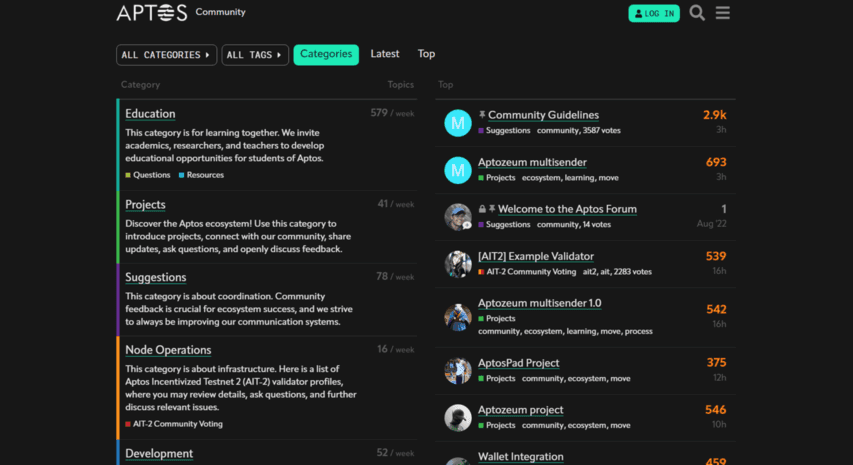Open the [AIT2] Example Validator topic
This screenshot has height=465, width=853.
pos(535,256)
